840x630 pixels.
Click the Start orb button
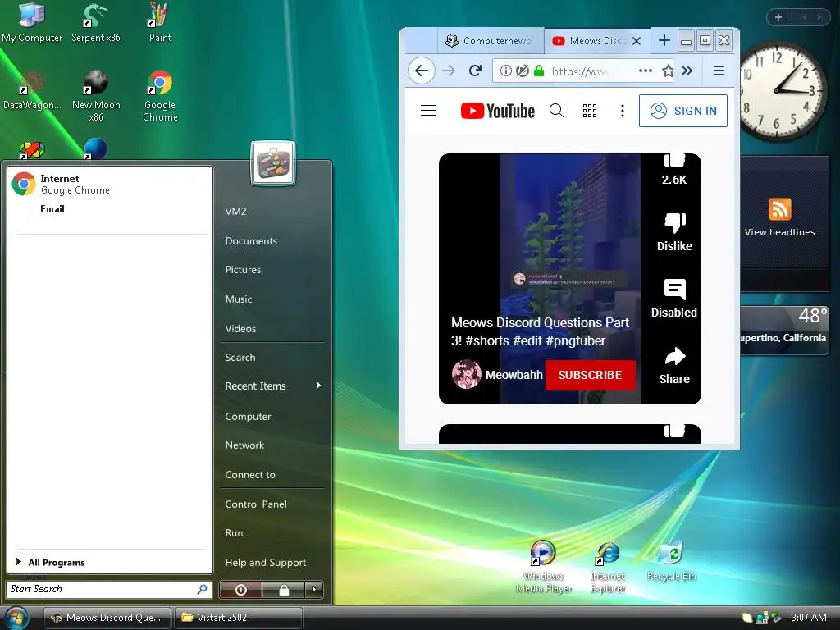click(16, 618)
